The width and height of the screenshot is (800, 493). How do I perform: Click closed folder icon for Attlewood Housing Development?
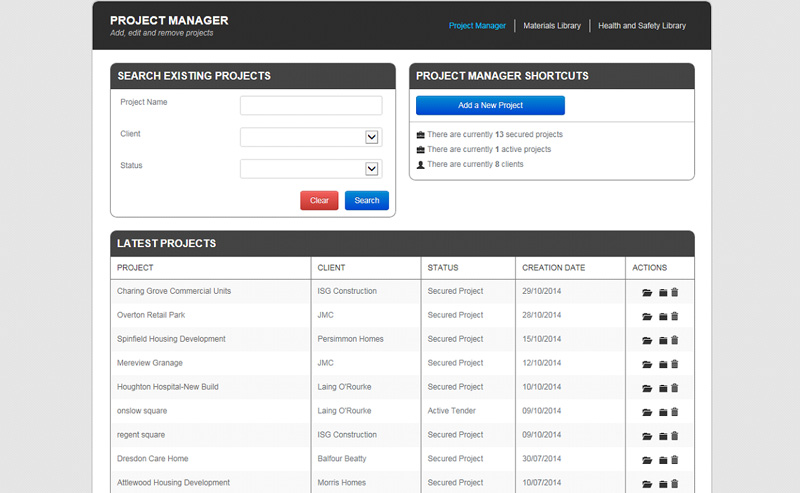[663, 484]
